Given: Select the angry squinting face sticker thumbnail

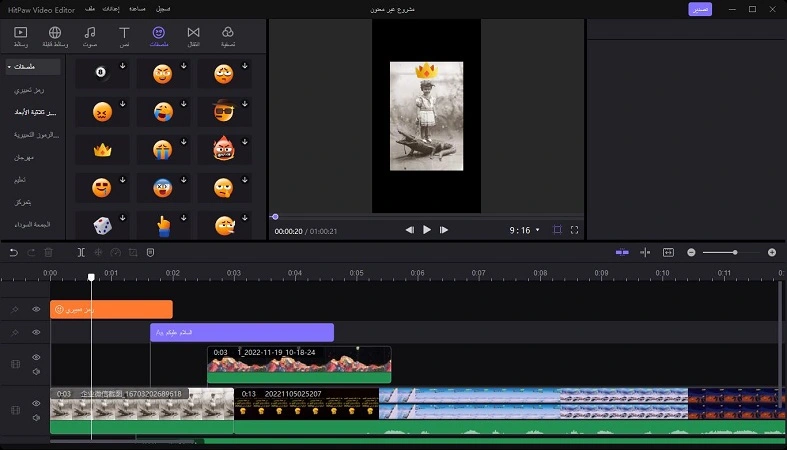Looking at the screenshot, I should click(x=102, y=112).
